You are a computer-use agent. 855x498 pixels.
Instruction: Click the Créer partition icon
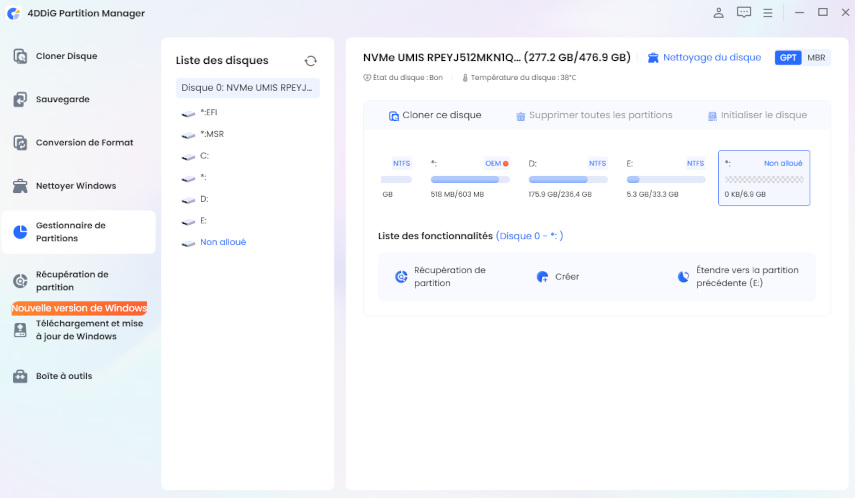(x=542, y=277)
